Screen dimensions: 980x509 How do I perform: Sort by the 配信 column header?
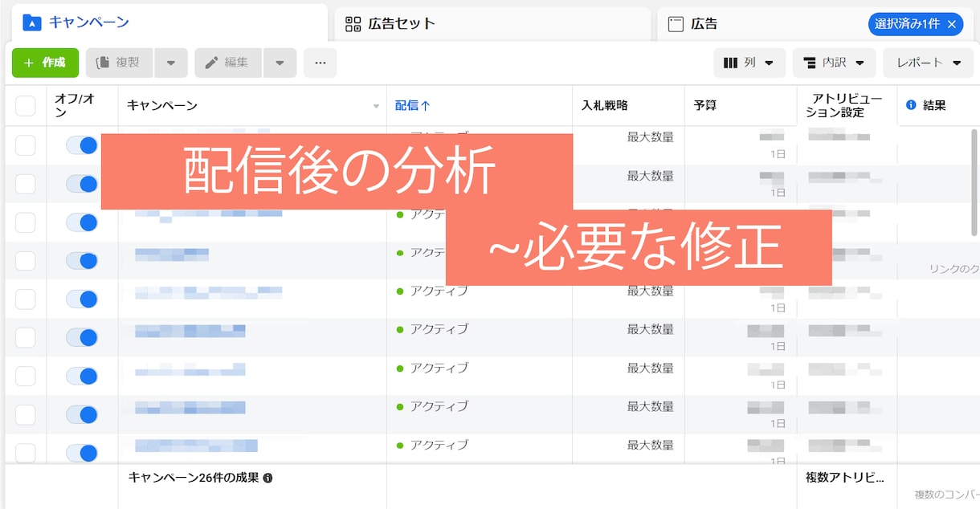pyautogui.click(x=413, y=105)
